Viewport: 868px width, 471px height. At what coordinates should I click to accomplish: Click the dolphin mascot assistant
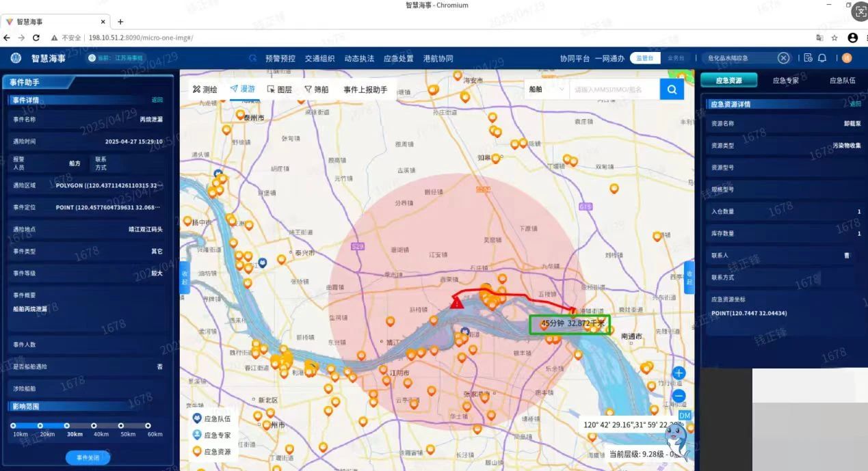click(x=676, y=440)
